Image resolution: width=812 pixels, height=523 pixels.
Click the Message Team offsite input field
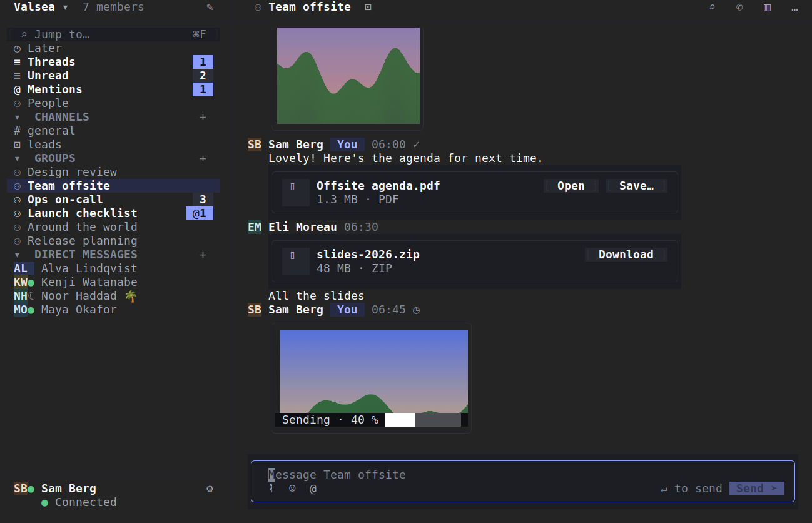523,475
